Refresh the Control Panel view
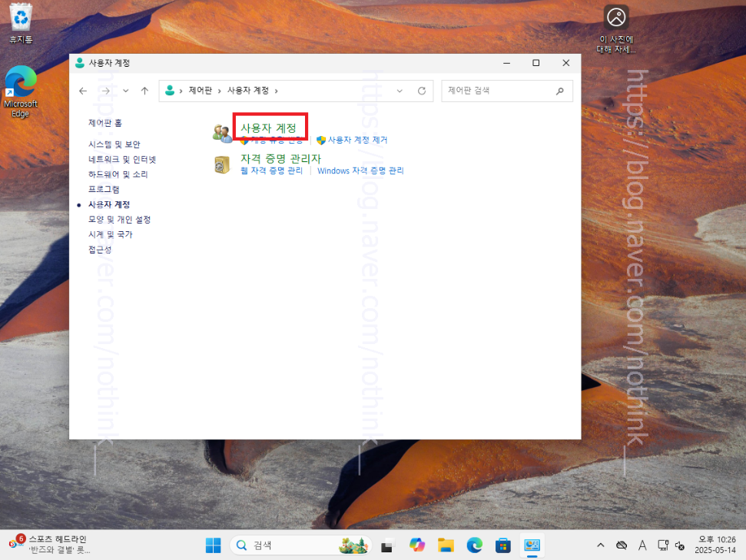Image resolution: width=746 pixels, height=560 pixels. click(x=422, y=91)
